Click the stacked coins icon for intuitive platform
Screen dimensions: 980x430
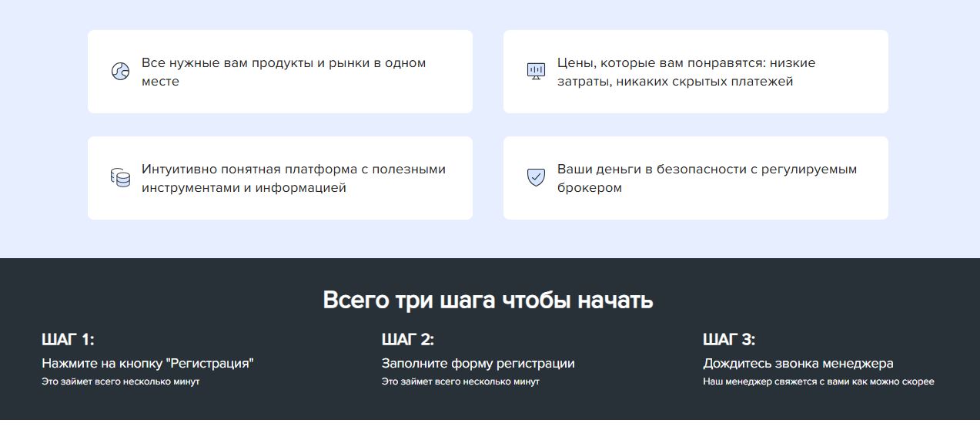tap(120, 178)
